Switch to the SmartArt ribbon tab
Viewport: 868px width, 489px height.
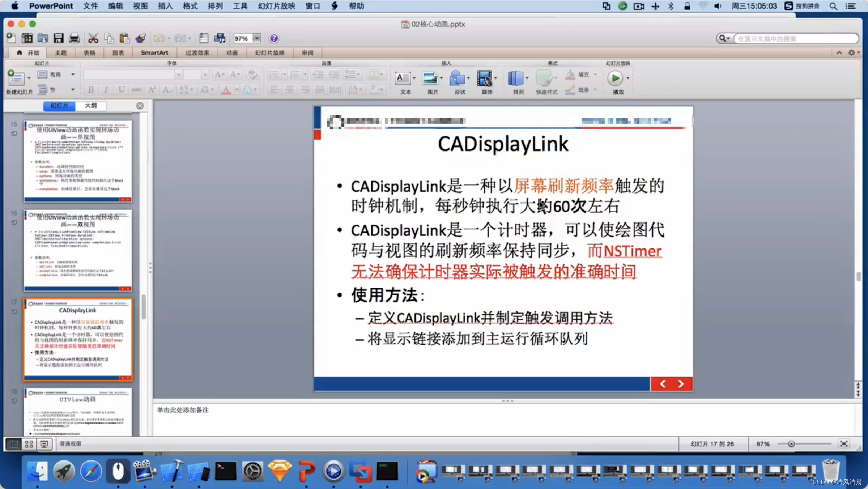click(x=154, y=53)
